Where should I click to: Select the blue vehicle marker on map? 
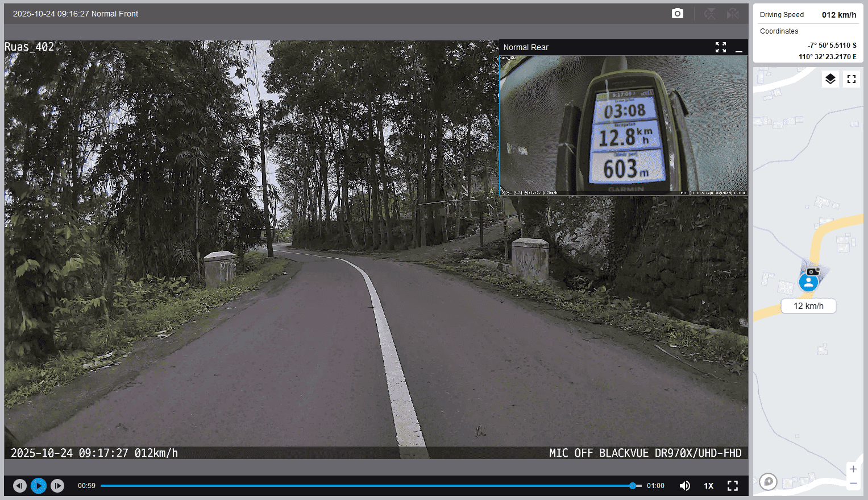tap(808, 282)
